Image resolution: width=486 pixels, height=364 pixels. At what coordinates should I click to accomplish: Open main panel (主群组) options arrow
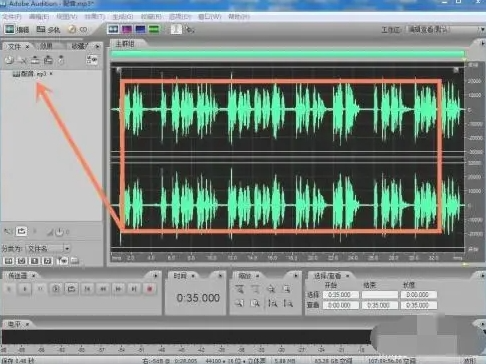click(482, 43)
